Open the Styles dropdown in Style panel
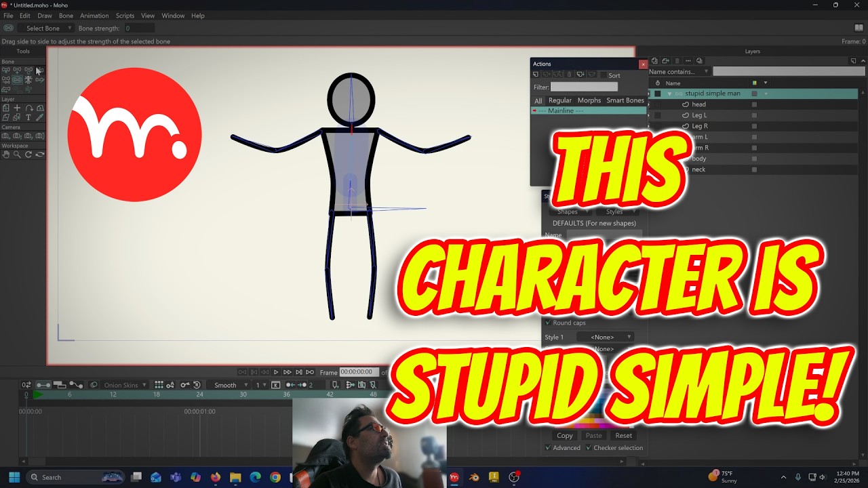Image resolution: width=868 pixels, height=488 pixels. tap(618, 212)
